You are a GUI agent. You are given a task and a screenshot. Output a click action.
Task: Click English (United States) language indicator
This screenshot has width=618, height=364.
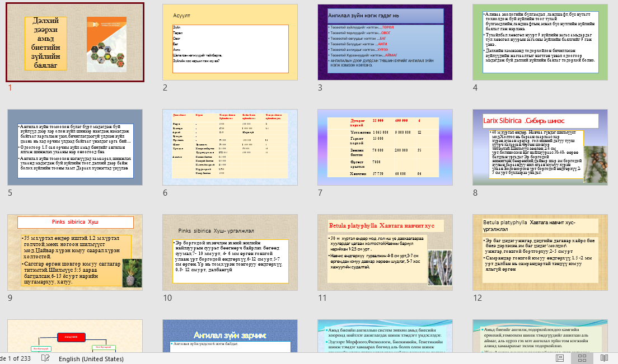pyautogui.click(x=91, y=358)
